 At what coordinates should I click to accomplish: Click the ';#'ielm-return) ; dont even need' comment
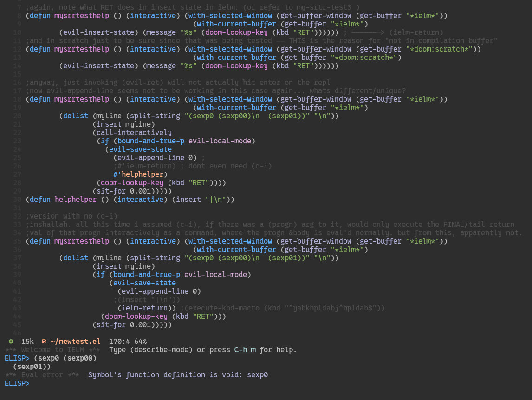(193, 166)
